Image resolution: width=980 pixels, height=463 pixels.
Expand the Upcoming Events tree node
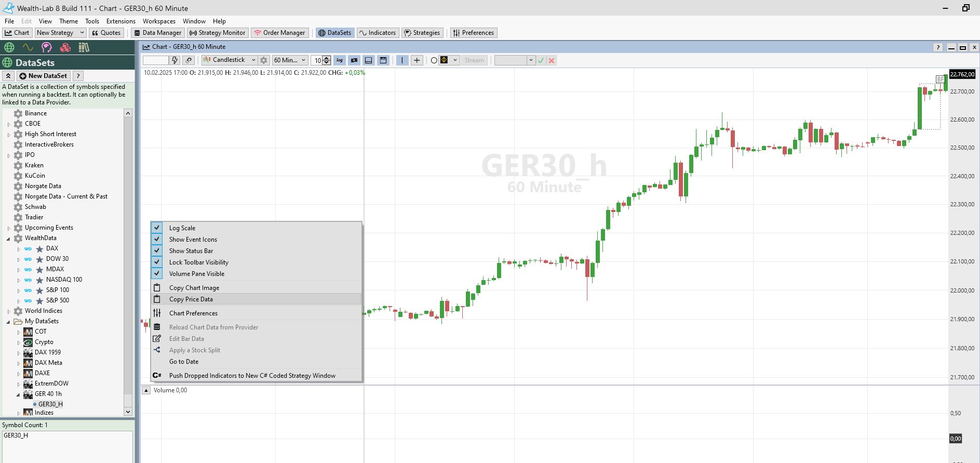[x=9, y=228]
